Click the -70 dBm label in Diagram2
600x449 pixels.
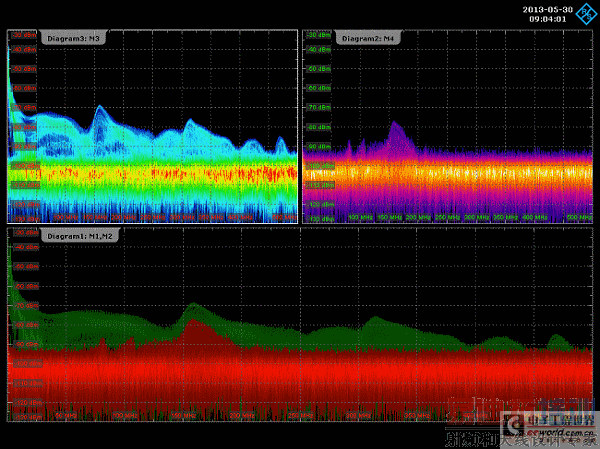[x=318, y=108]
